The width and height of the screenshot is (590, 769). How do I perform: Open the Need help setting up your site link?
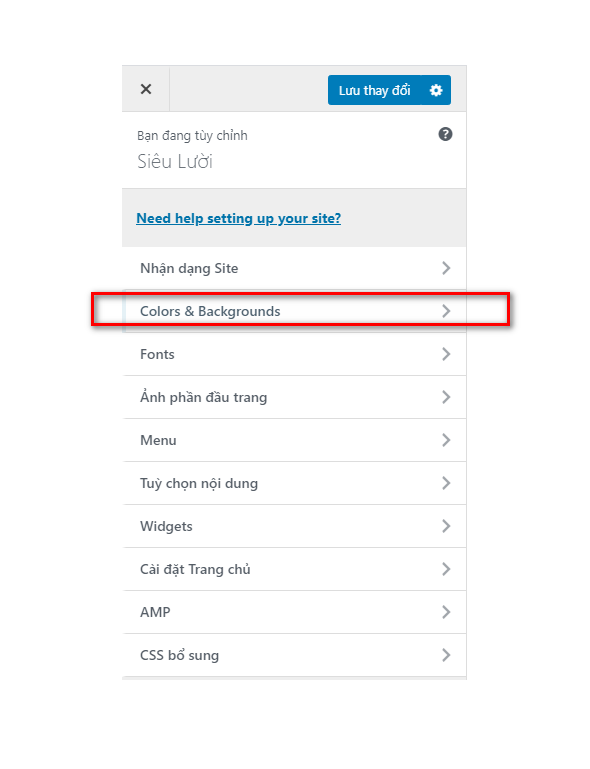238,218
